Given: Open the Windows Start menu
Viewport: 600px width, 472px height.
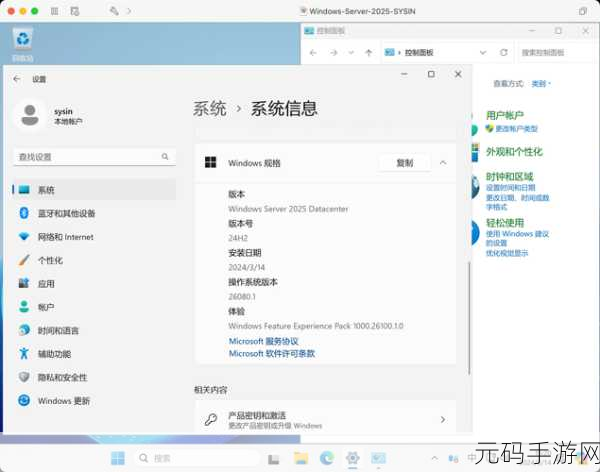Looking at the screenshot, I should coord(117,458).
